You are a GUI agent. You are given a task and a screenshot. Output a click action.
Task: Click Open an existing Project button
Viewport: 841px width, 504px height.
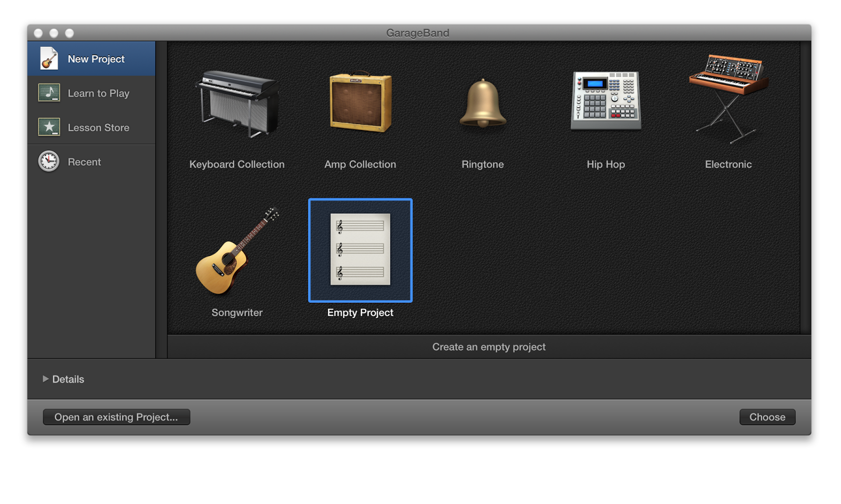[x=116, y=417]
